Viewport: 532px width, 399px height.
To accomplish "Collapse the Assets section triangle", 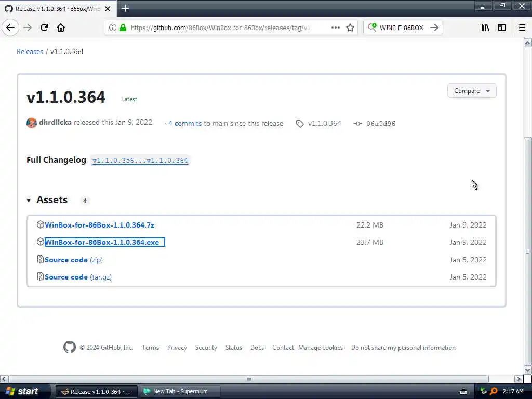I will click(29, 201).
